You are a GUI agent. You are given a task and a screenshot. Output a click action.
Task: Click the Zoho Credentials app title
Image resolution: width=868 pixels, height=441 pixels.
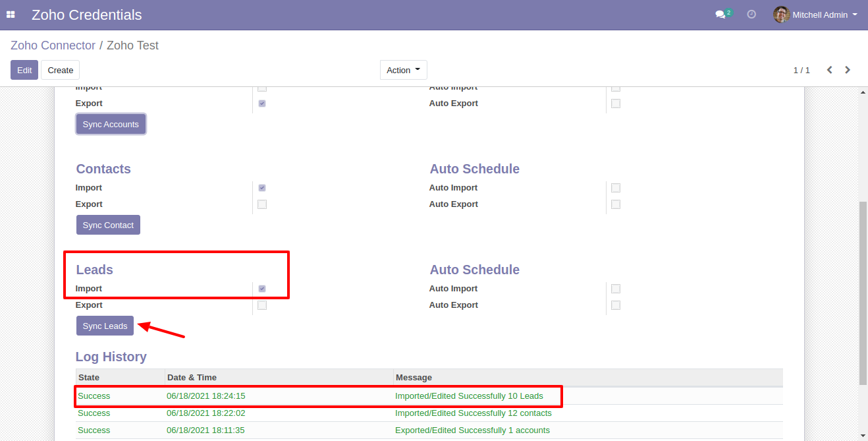[x=87, y=15]
